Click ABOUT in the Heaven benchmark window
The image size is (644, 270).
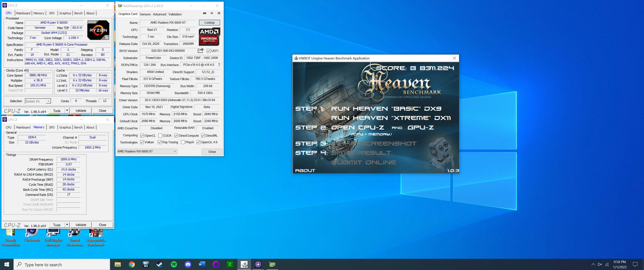click(x=305, y=171)
